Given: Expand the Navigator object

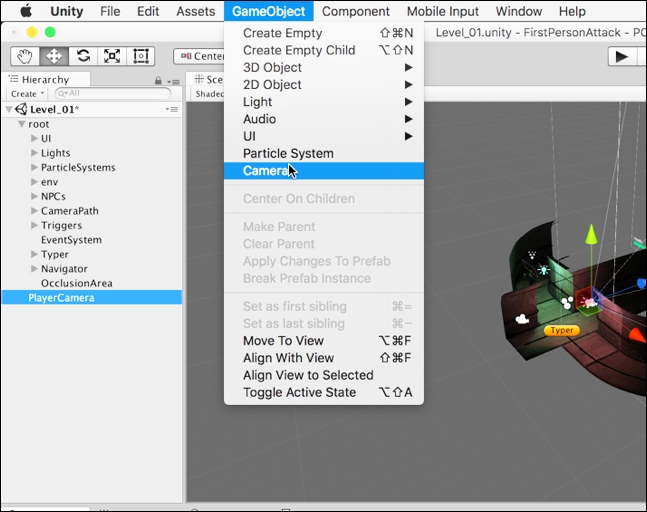Looking at the screenshot, I should pos(34,269).
